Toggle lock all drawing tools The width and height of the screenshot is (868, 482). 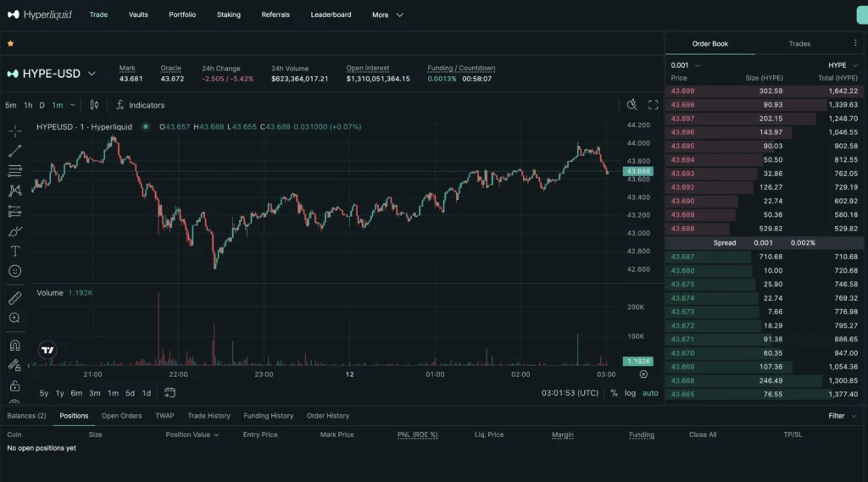[x=15, y=385]
